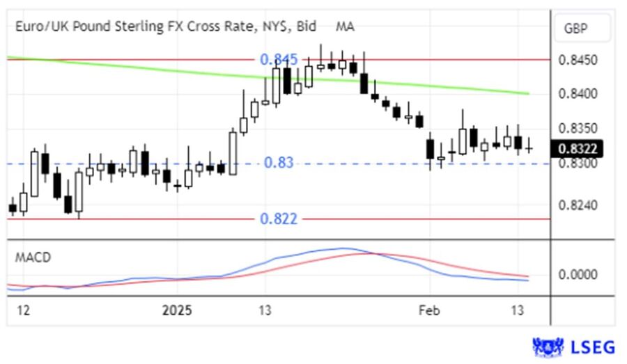Click the 0.8350 price axis value
This screenshot has height=364, width=627.
[577, 129]
